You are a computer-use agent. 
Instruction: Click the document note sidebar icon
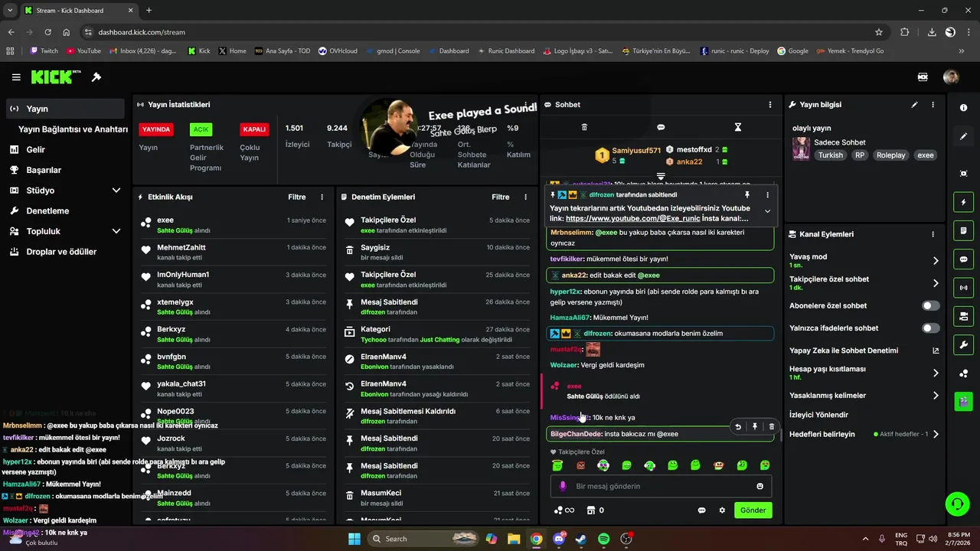tap(963, 230)
